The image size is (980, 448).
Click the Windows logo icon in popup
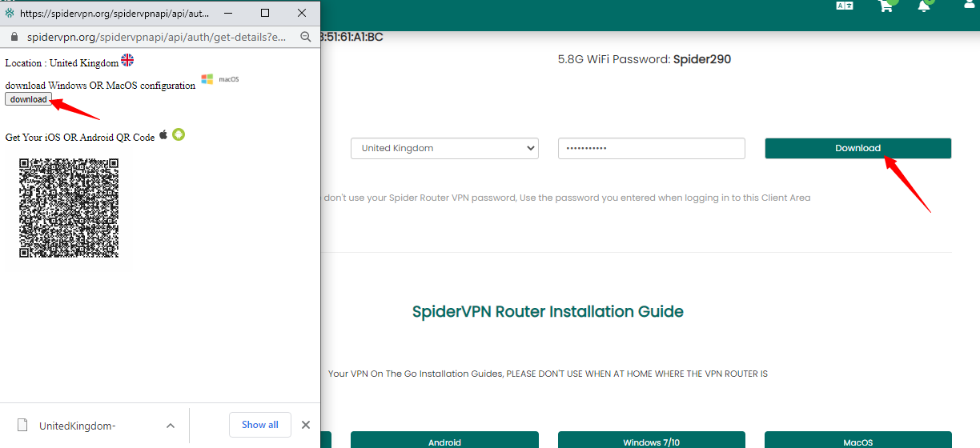click(x=207, y=79)
